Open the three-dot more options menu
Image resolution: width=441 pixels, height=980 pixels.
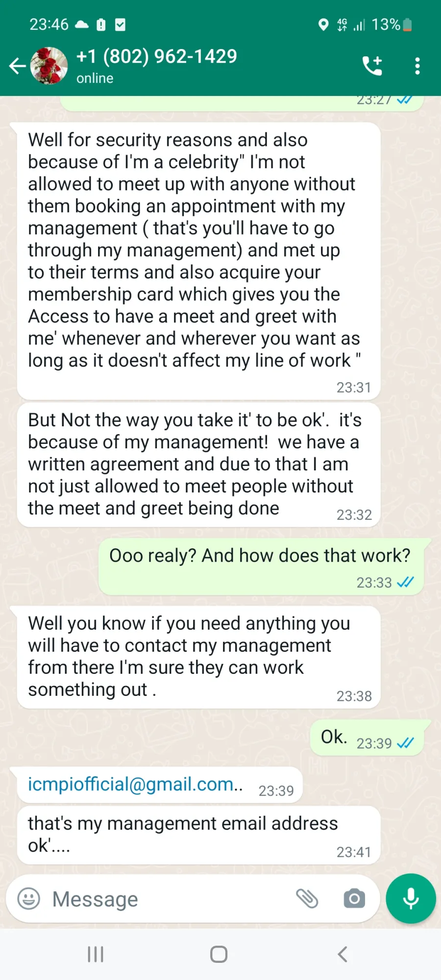tap(417, 66)
